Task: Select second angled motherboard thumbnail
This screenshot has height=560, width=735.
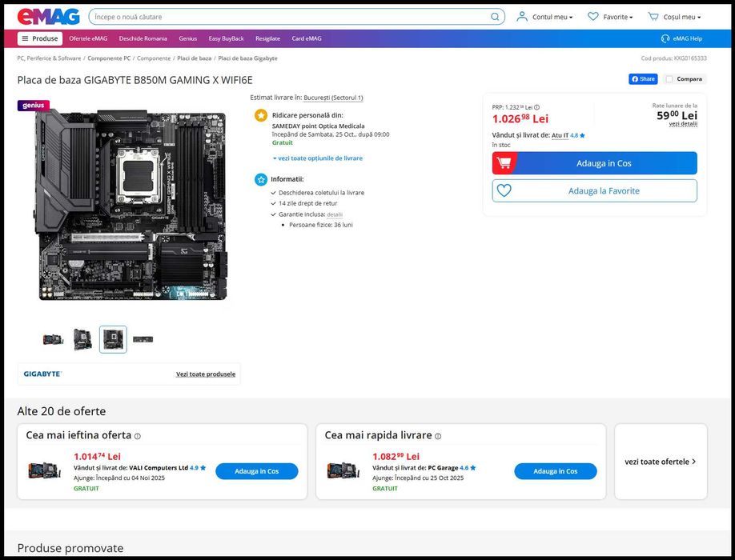Action: (83, 339)
